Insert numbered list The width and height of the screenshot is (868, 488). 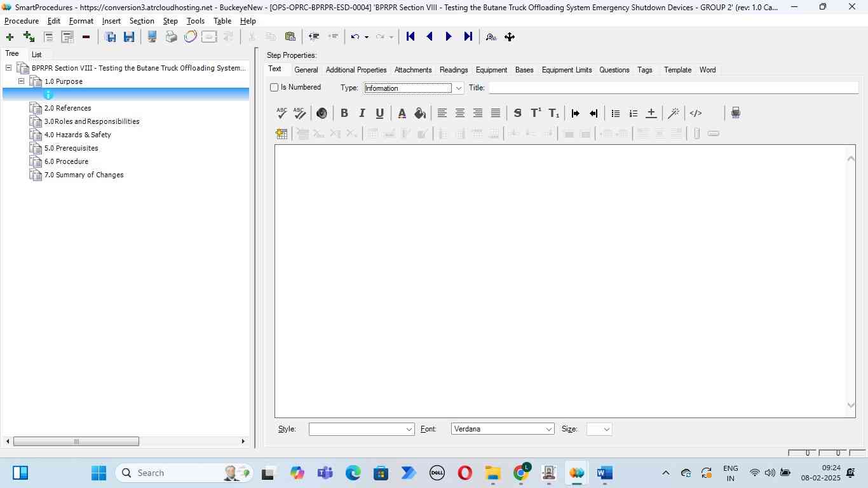tap(634, 113)
